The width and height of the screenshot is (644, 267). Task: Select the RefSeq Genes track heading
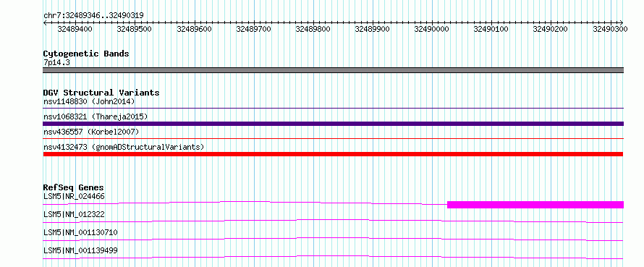73,187
